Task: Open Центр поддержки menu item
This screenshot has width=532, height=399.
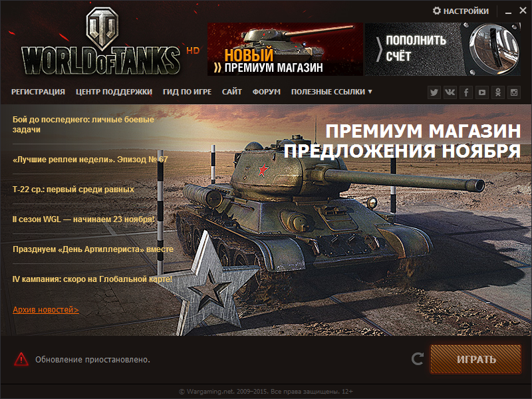Action: pos(114,92)
